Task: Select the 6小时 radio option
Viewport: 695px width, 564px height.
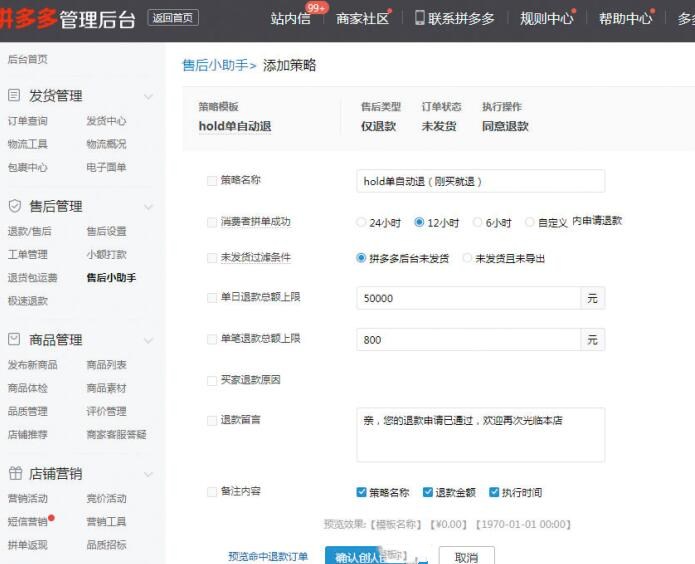Action: click(477, 222)
